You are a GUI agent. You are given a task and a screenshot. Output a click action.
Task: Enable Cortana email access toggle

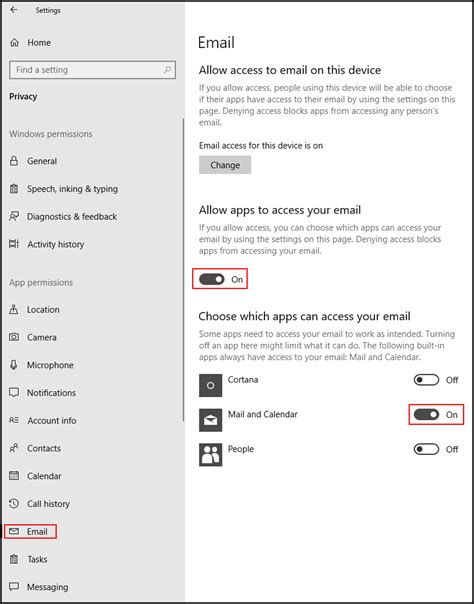coord(426,380)
